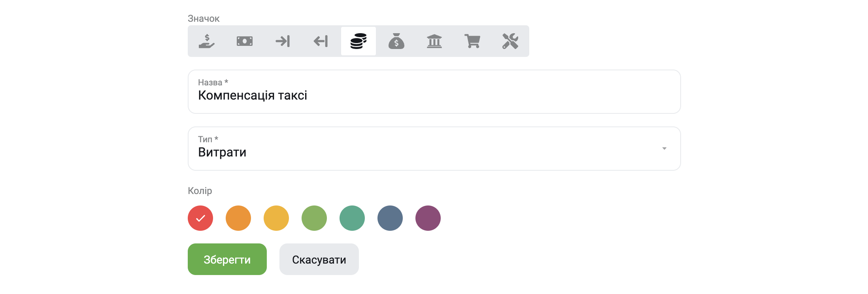Viewport: 868px width, 294px height.
Task: Choose the shopping cart icon
Action: pyautogui.click(x=472, y=41)
